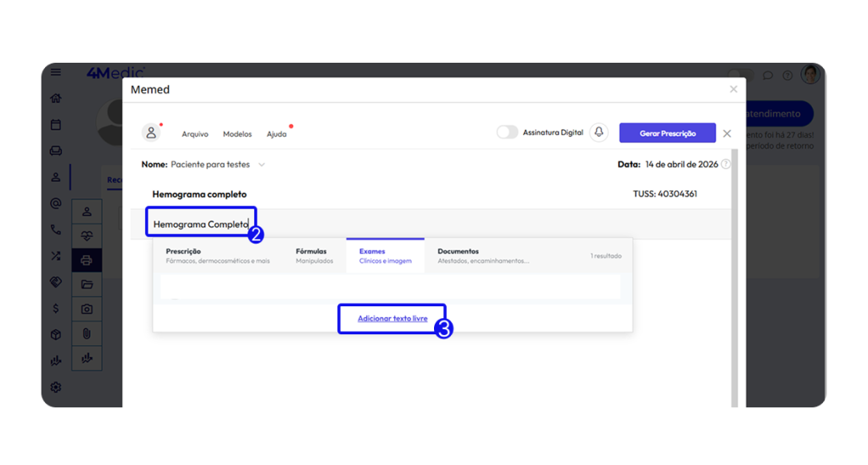Open the Modelos menu
The image size is (868, 465).
[x=237, y=134]
